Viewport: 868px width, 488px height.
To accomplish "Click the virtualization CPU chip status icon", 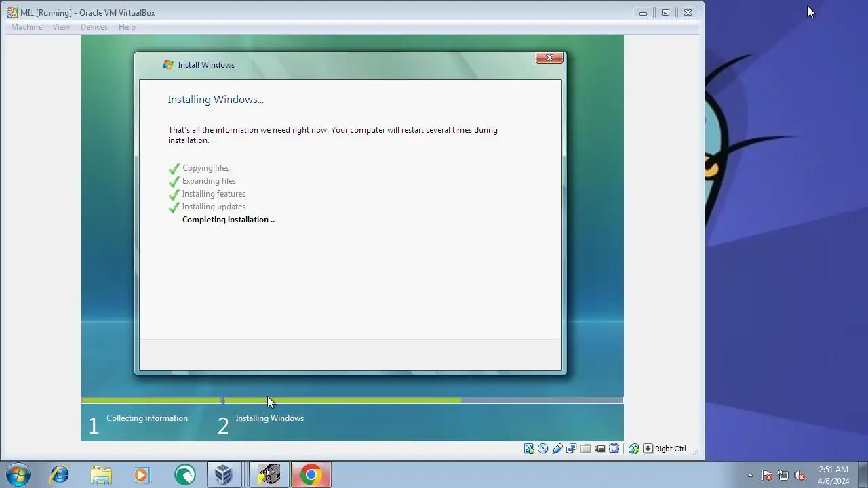I will click(x=614, y=449).
